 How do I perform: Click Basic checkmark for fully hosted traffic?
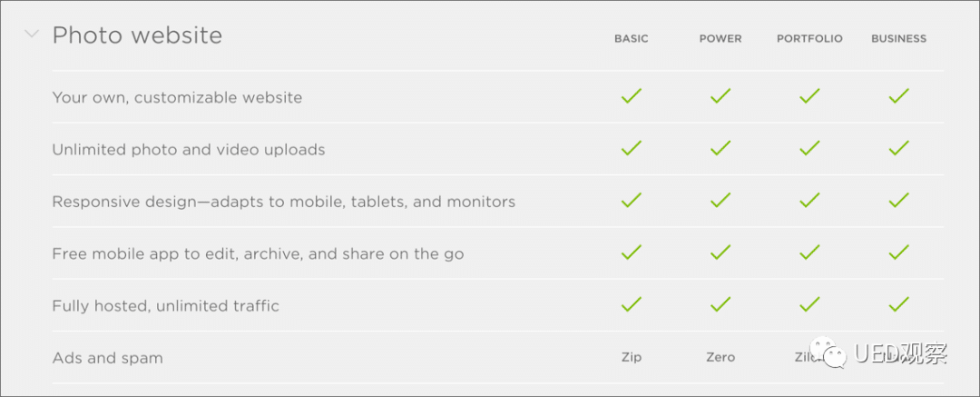tap(632, 303)
